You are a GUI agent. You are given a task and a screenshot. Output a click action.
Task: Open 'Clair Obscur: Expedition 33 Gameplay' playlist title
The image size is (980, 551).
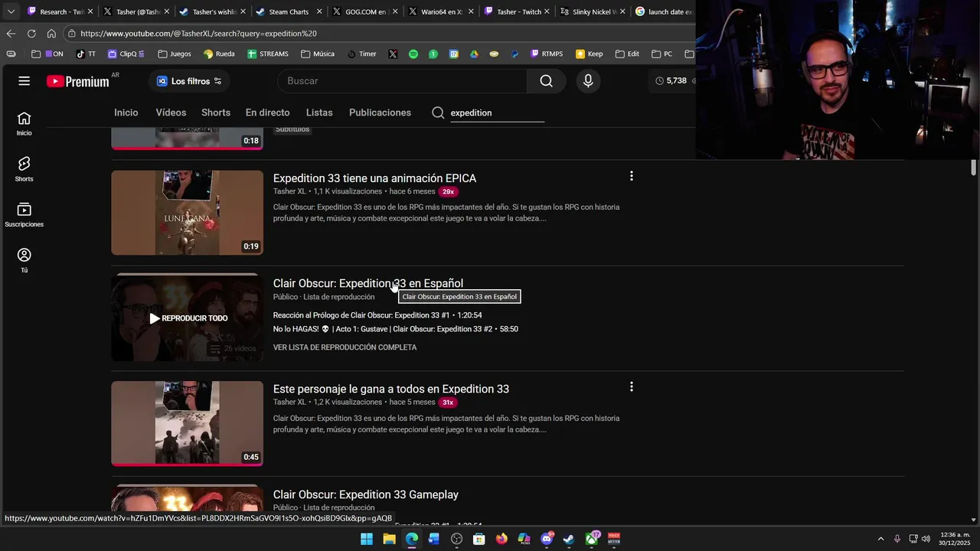[x=366, y=494]
